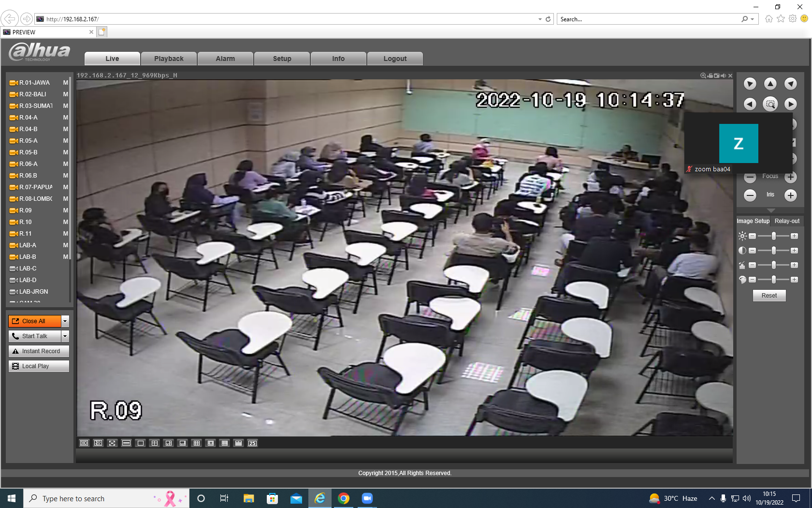
Task: Select the nine-window grid layout
Action: point(196,443)
